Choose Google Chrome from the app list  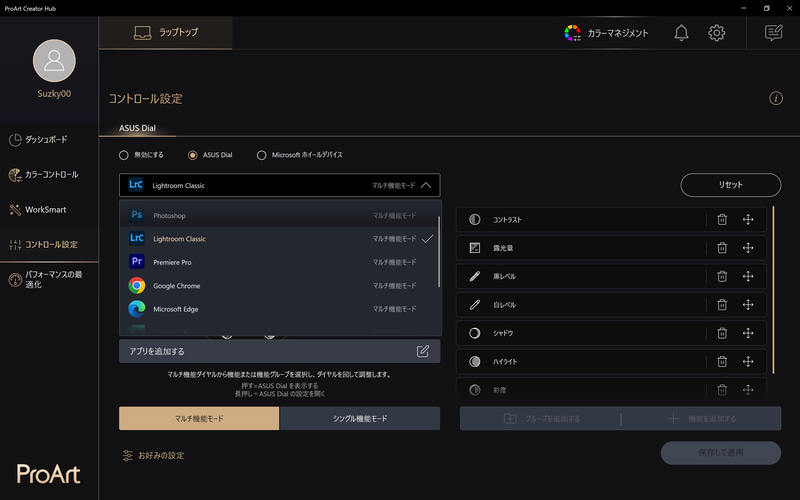click(x=279, y=285)
